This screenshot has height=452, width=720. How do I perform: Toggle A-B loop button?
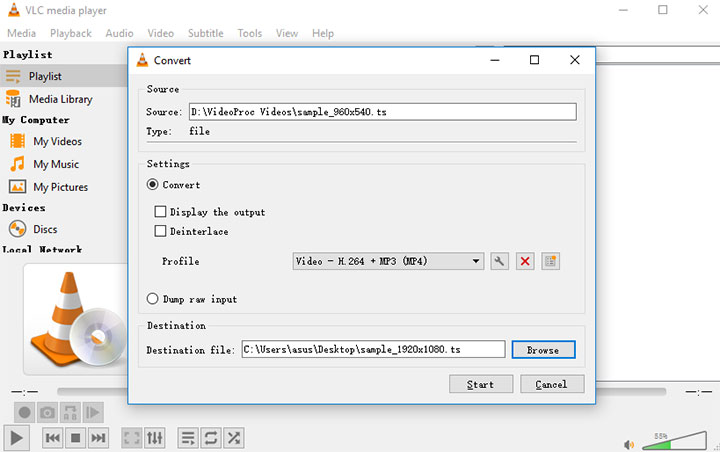(70, 412)
